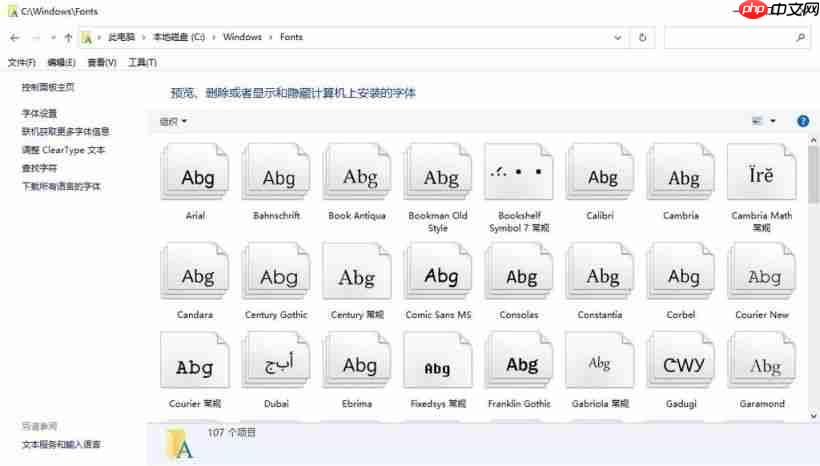Open 调整 ClearType 文本 link
Viewport: 820px width, 466px height.
[x=63, y=150]
